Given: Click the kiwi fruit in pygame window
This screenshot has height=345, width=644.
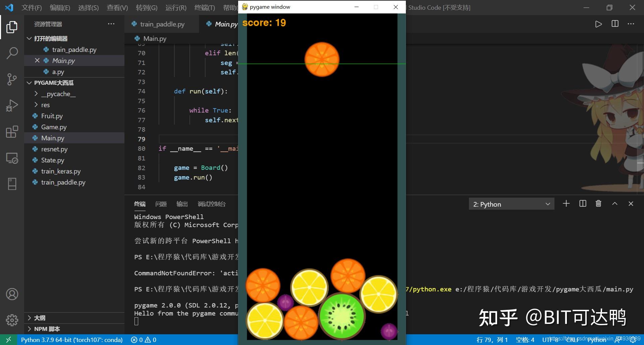Looking at the screenshot, I should [341, 316].
